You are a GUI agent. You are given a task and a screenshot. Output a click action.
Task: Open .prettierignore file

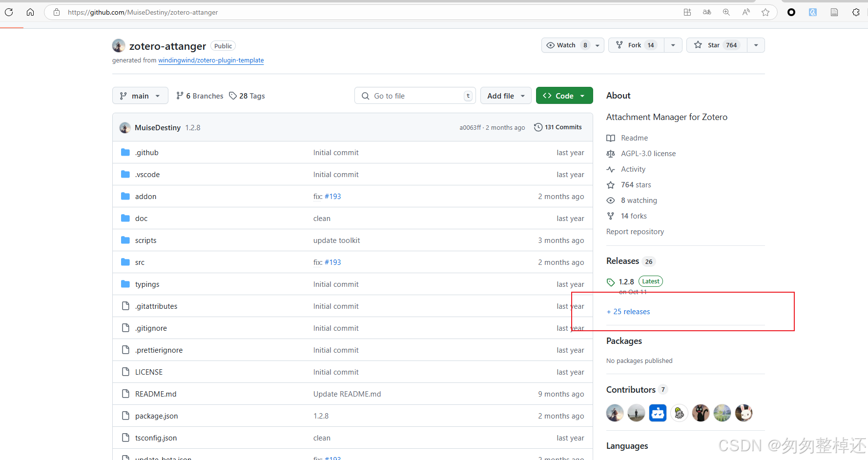[x=159, y=350]
